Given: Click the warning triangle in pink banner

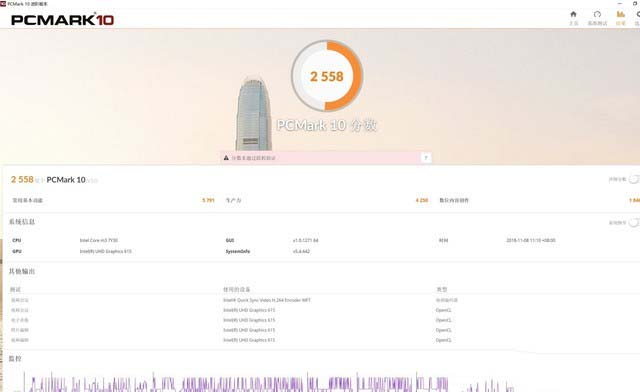Looking at the screenshot, I should 226,158.
